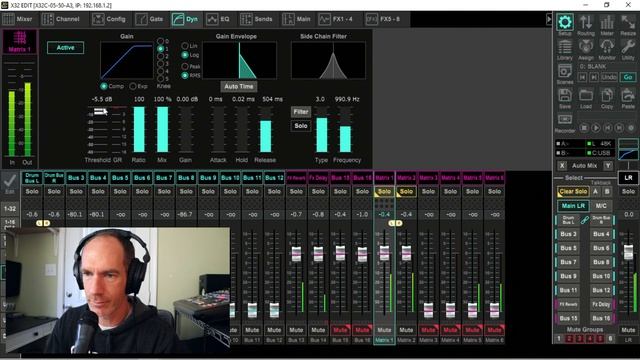
Task: Open the Monitor headphones icon
Action: 607,47
